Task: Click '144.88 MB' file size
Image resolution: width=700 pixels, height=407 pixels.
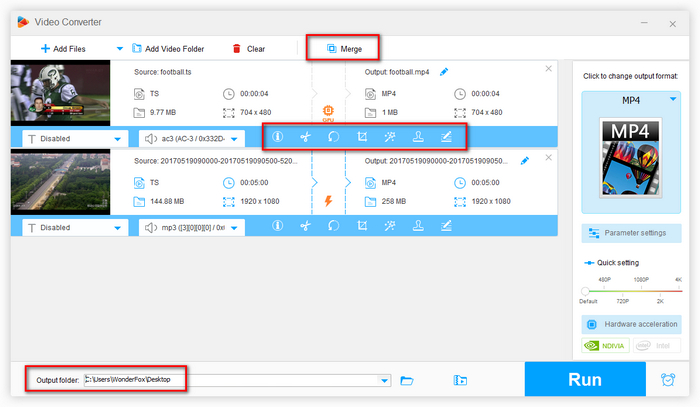Action: 167,201
